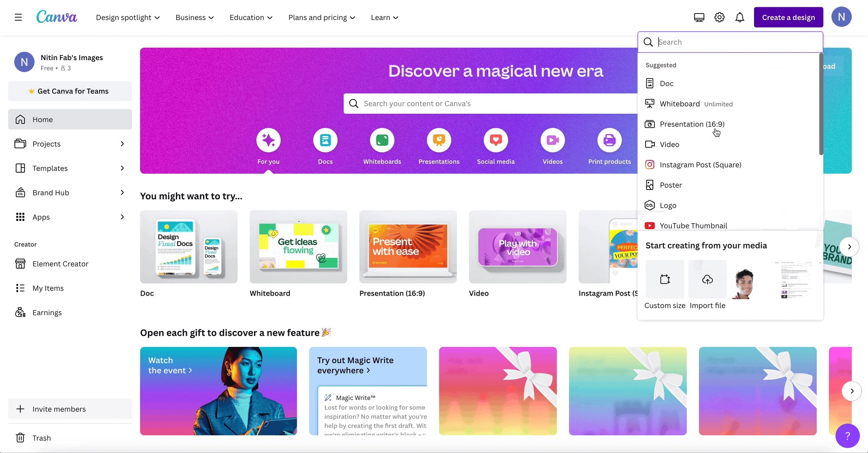
Task: Choose Presentation (16:9) from suggestions
Action: pyautogui.click(x=691, y=124)
